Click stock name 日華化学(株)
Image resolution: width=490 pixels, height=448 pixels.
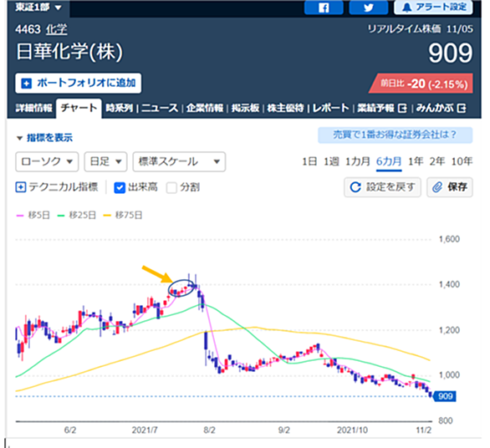(69, 52)
